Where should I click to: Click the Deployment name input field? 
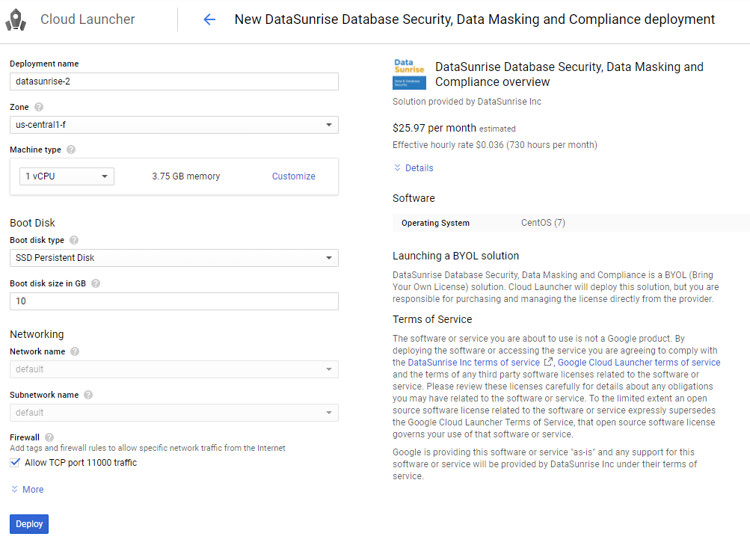[x=174, y=81]
